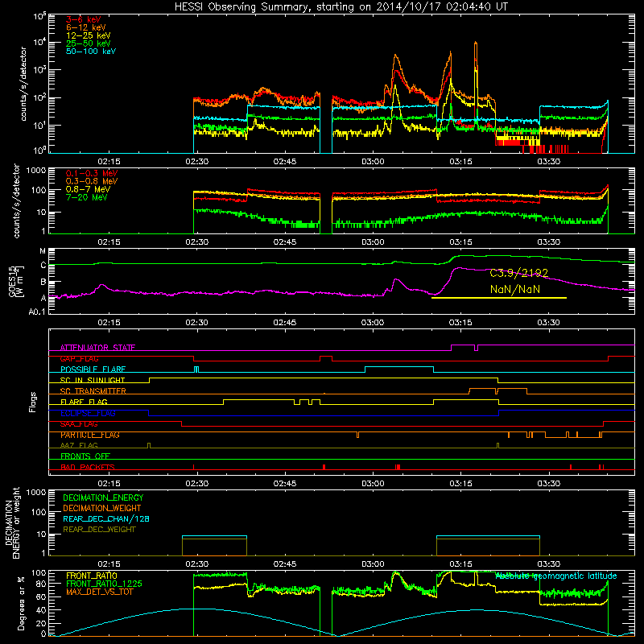Click the yellow flare duration bar in GOES panel
The height and width of the screenshot is (644, 644).
click(499, 298)
